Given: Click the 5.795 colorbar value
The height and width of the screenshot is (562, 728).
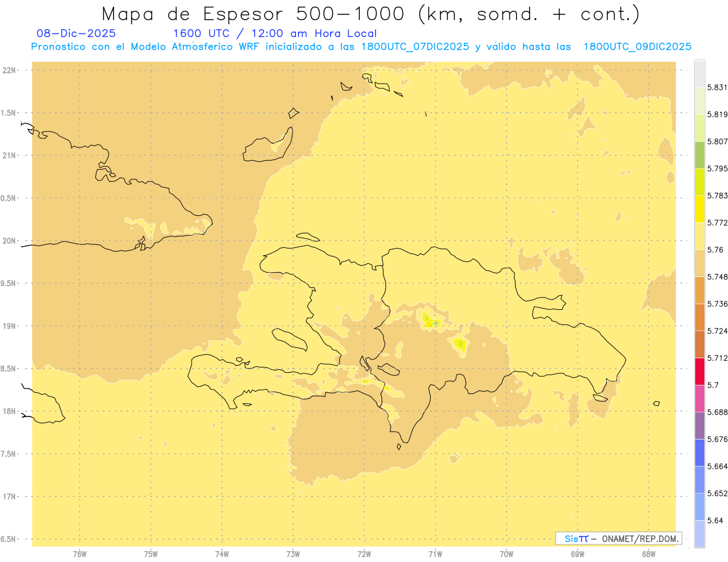Looking at the screenshot, I should point(717,169).
